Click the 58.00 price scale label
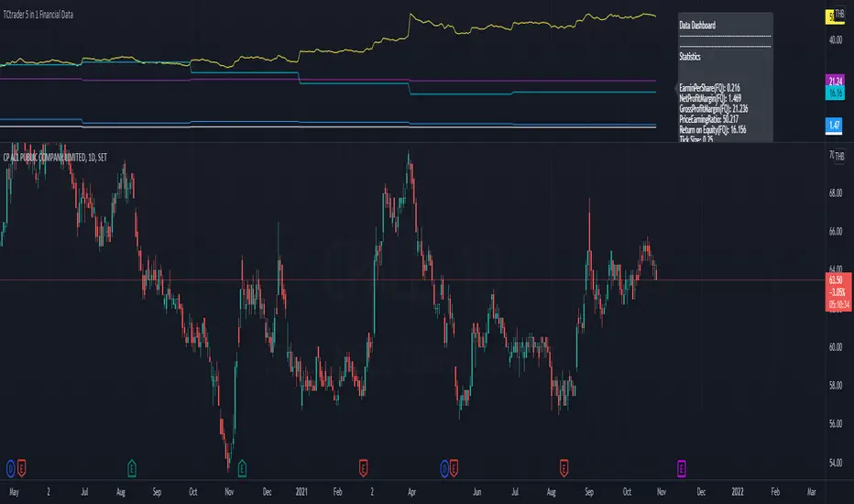The width and height of the screenshot is (854, 504). (836, 385)
